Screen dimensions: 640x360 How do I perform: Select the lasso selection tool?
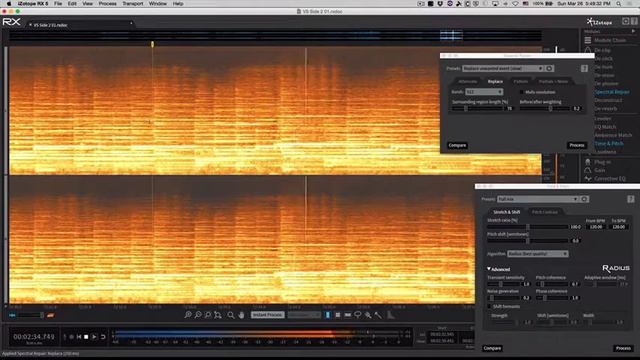(358, 315)
